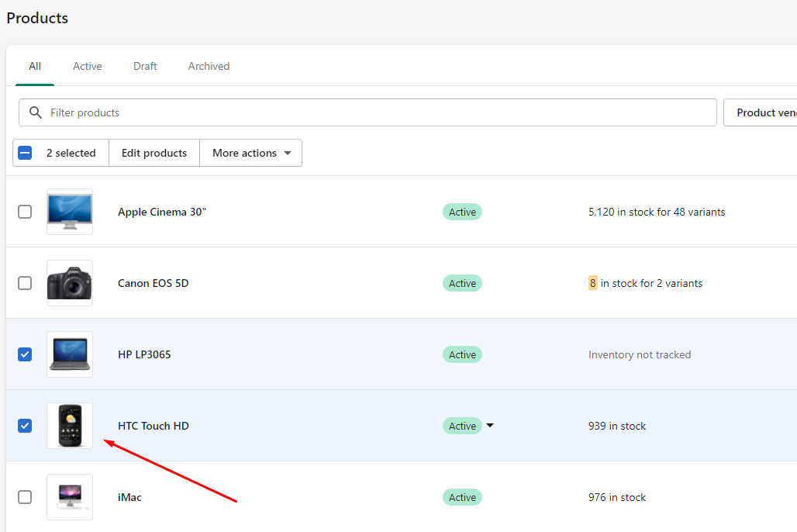Screen dimensions: 797x532
Task: Click '8 in stock for 2 variants'
Action: click(646, 283)
